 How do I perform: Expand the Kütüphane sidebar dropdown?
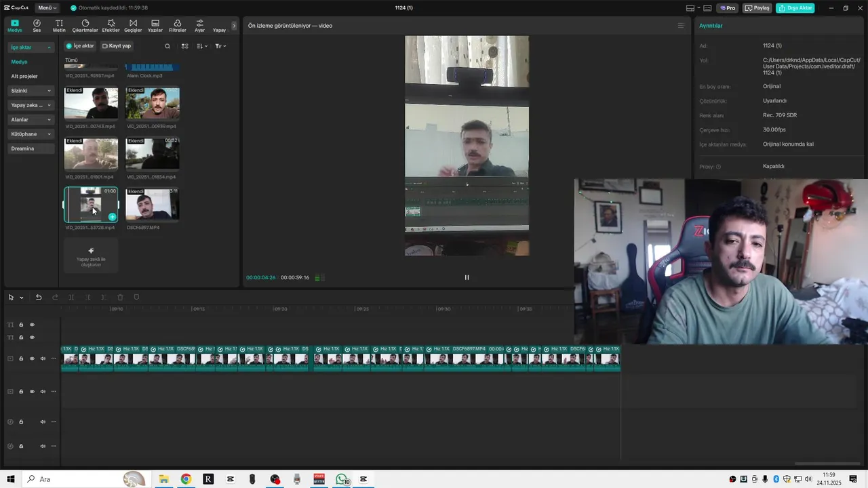point(31,134)
